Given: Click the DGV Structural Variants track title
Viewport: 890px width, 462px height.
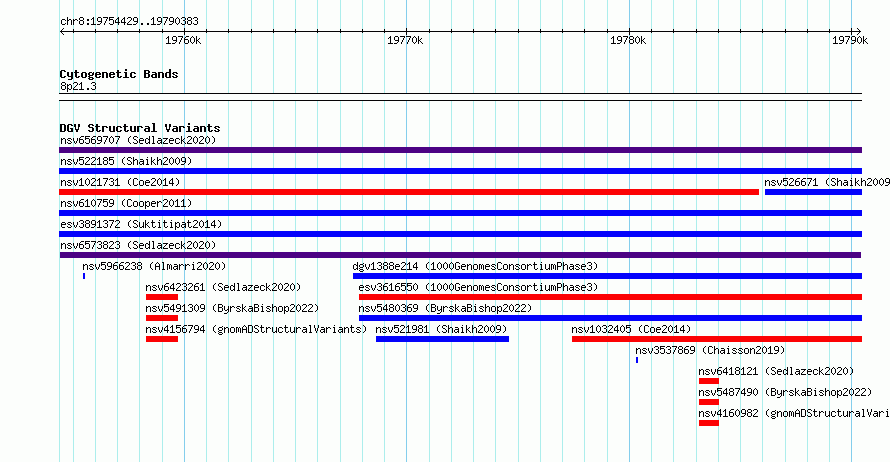Looking at the screenshot, I should tap(140, 128).
